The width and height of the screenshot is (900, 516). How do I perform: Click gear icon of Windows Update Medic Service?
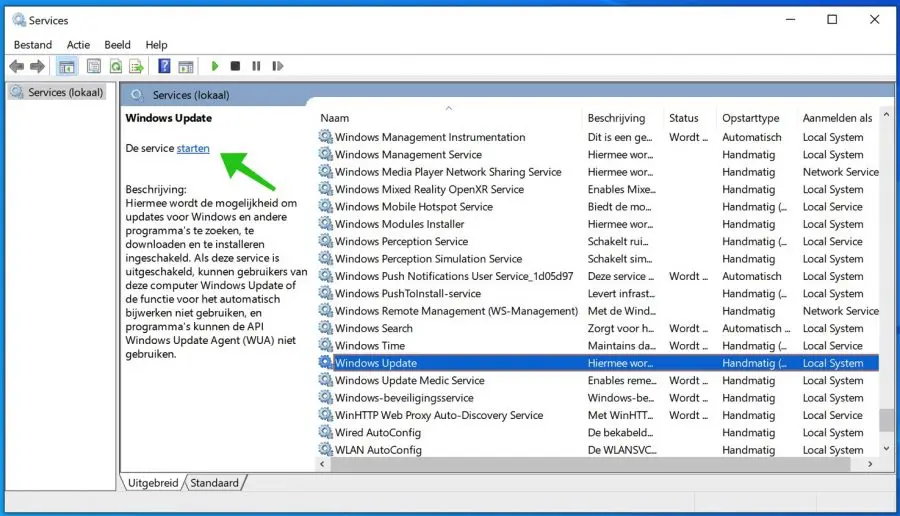coord(325,380)
